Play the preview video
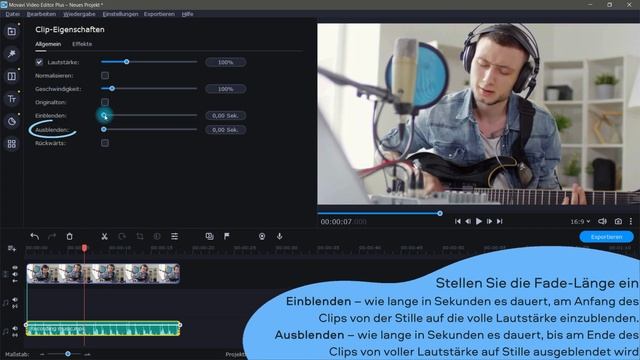Screen dimensions: 640x360 point(479,221)
